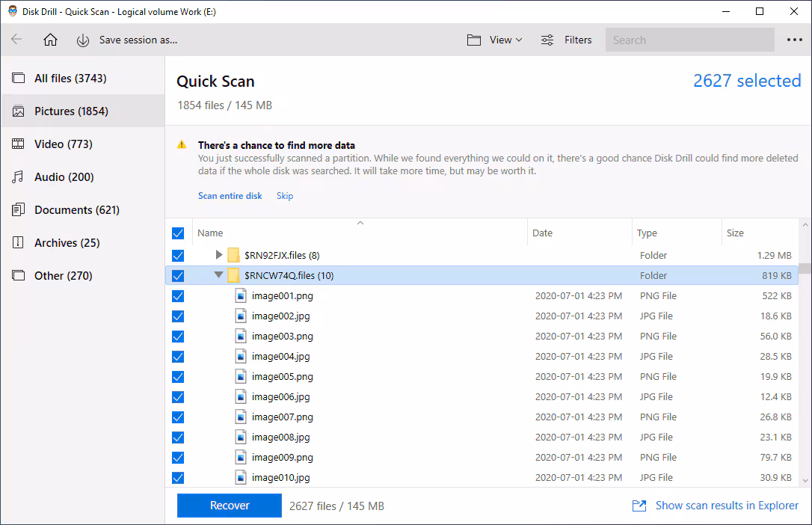Click the blue Recover button
The height and width of the screenshot is (525, 812).
click(x=230, y=506)
